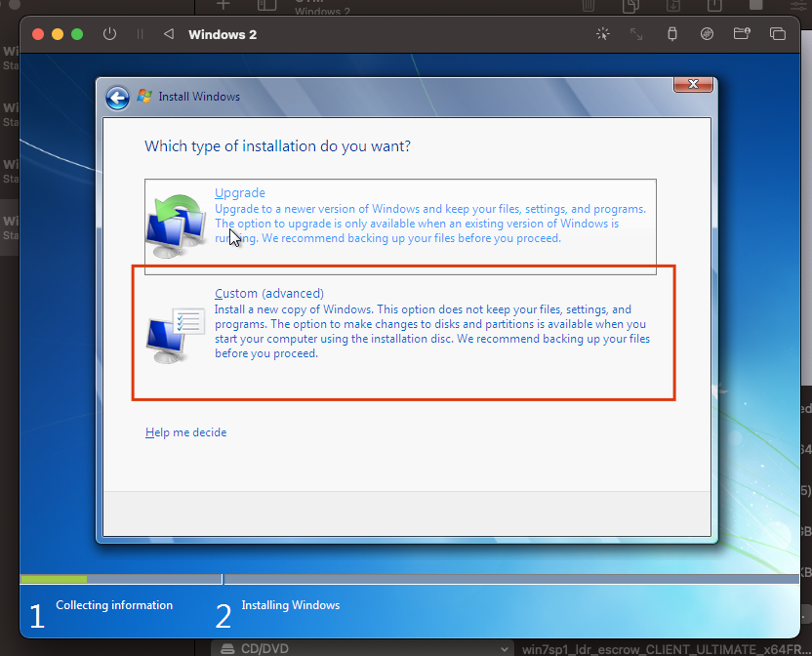Viewport: 812px width, 656px height.
Task: Click the green zoom traffic light button
Action: 77,34
